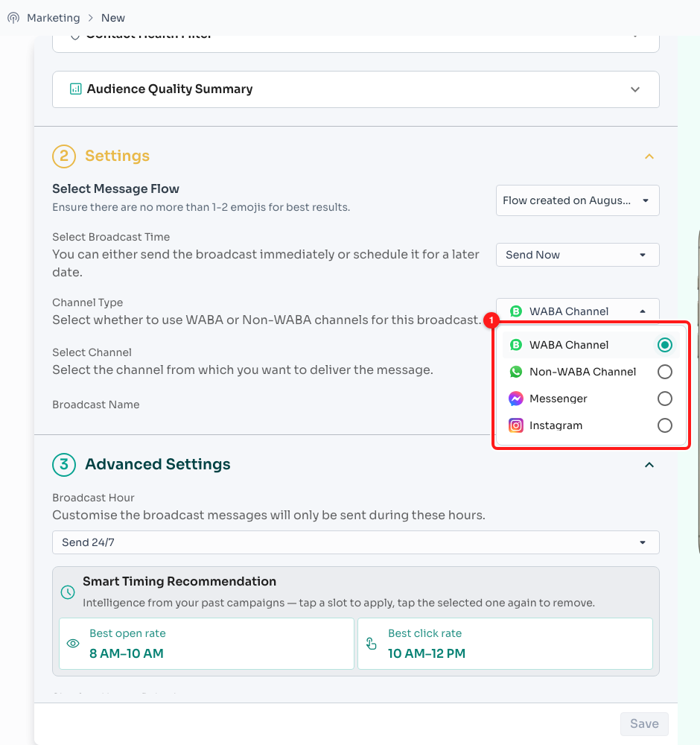Click the Select Channel label
This screenshot has height=745, width=700.
pyautogui.click(x=92, y=352)
